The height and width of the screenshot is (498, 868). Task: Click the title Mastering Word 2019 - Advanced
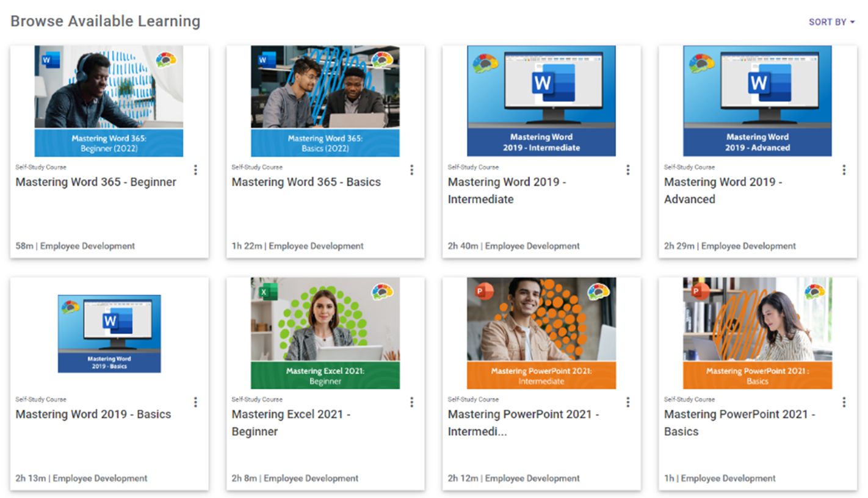723,190
